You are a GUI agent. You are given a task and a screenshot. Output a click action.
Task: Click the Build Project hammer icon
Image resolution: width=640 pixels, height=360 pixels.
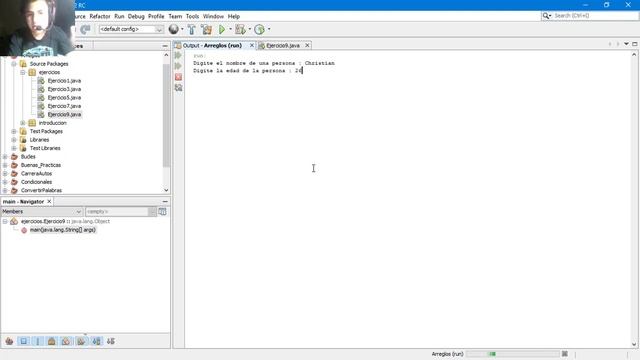(191, 29)
